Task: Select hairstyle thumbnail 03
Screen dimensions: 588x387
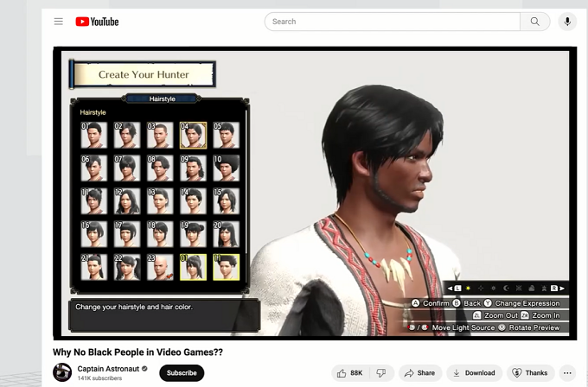Action: [160, 135]
